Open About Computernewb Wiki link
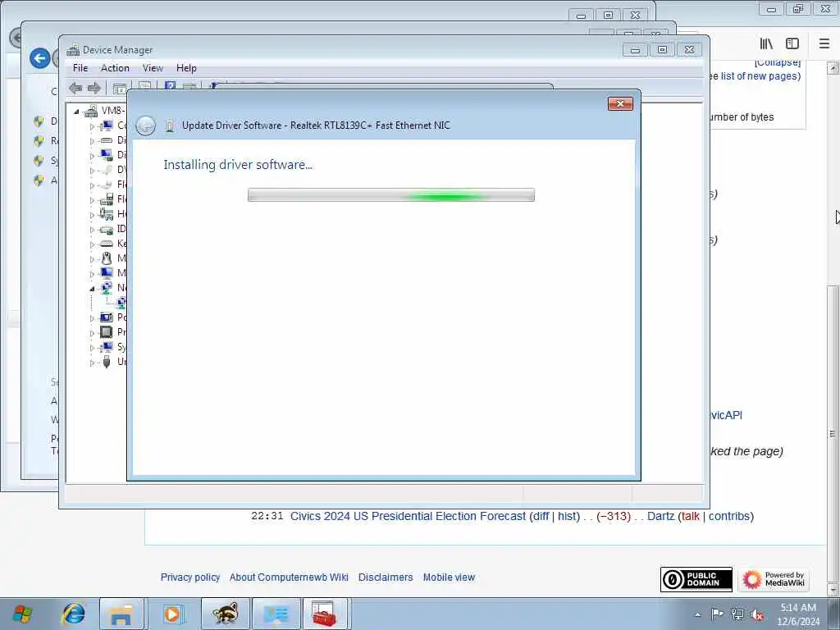 pos(289,577)
